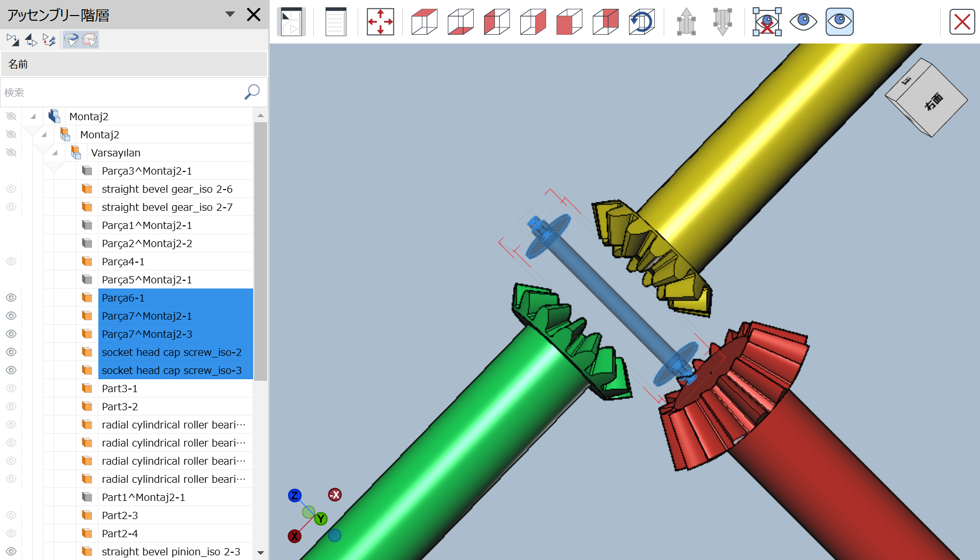Select Parça5^Montaj2-1 in the tree
This screenshot has width=980, height=560.
[147, 280]
